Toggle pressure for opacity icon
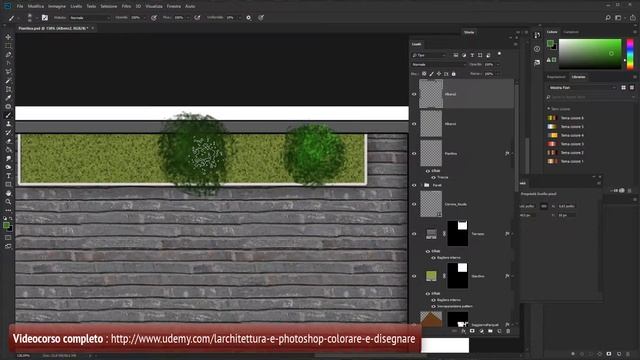Viewport: 640px width, 360px height. tap(154, 18)
